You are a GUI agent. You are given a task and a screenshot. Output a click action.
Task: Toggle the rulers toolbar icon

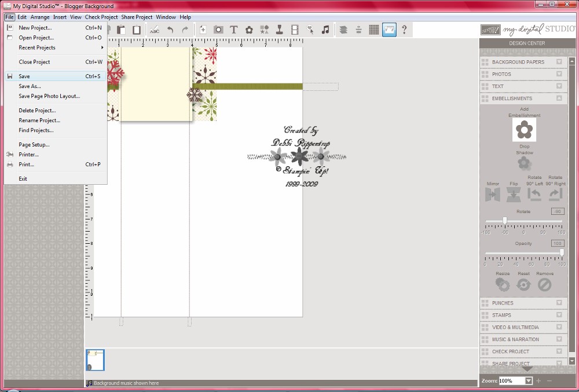(389, 30)
